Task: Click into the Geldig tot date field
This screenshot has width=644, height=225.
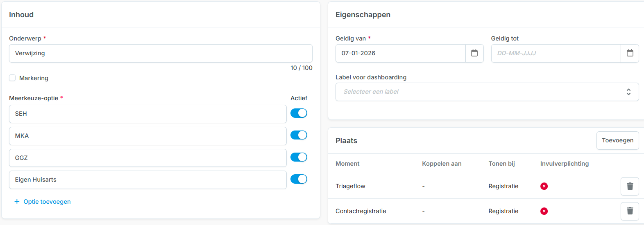Action: pos(556,54)
